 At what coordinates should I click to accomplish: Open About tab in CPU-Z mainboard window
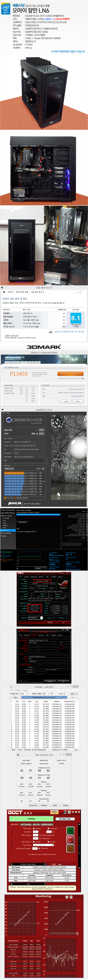coord(60,635)
